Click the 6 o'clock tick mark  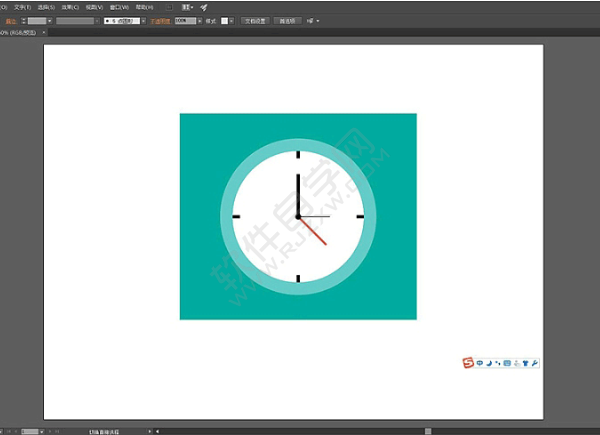pyautogui.click(x=298, y=279)
